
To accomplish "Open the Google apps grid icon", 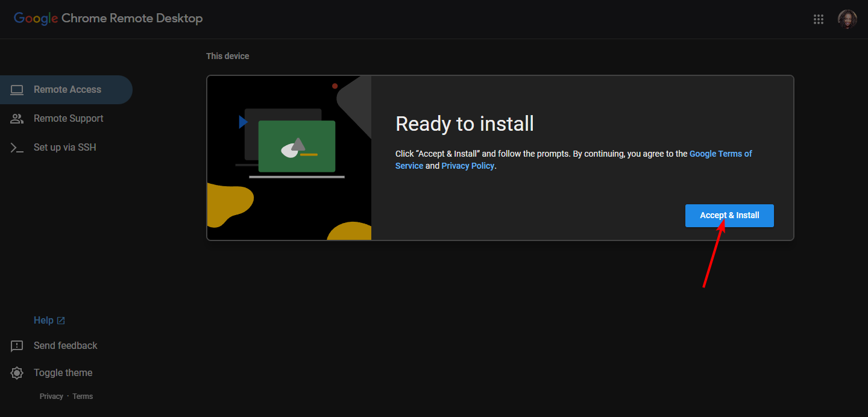I will point(819,19).
